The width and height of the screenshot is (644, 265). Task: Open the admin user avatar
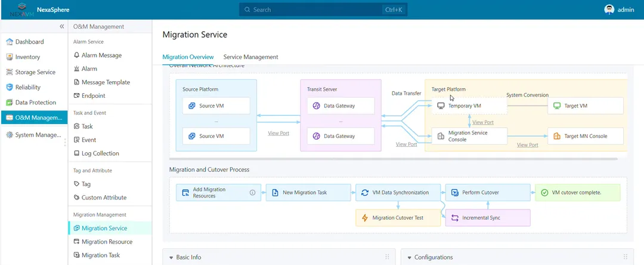[609, 10]
